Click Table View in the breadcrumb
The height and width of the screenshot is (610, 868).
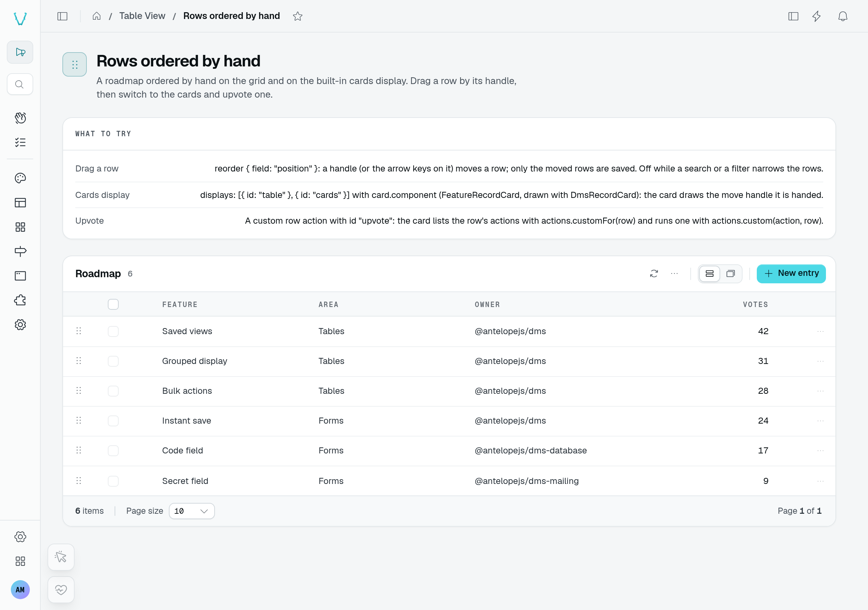[x=142, y=16]
